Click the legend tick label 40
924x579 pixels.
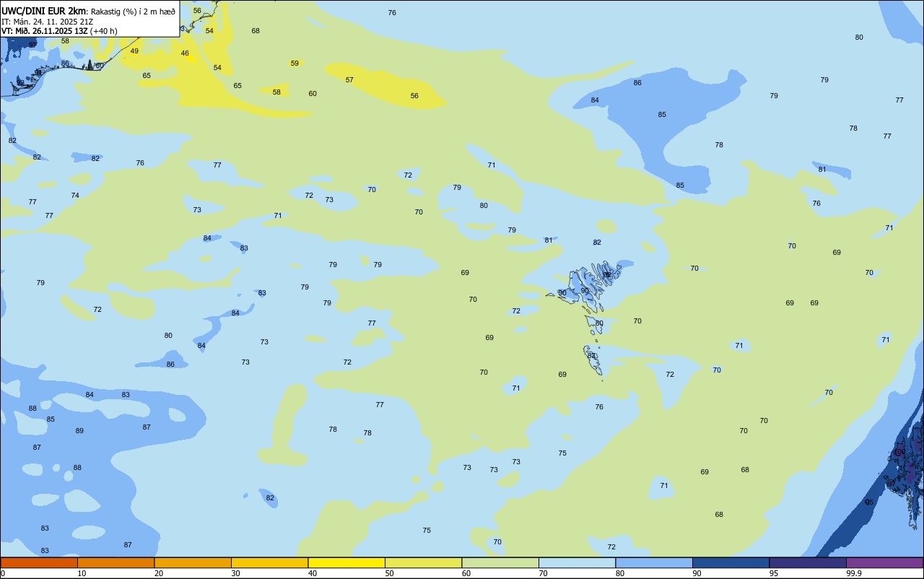click(313, 573)
